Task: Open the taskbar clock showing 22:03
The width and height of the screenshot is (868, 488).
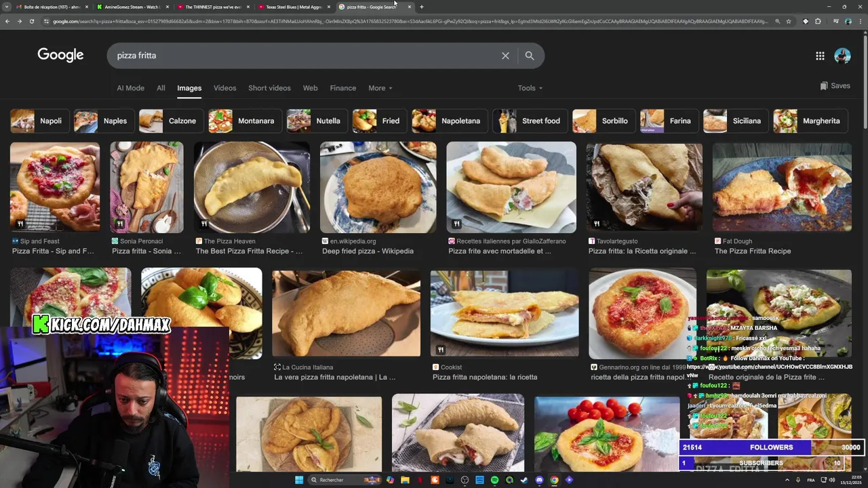Action: click(x=852, y=480)
